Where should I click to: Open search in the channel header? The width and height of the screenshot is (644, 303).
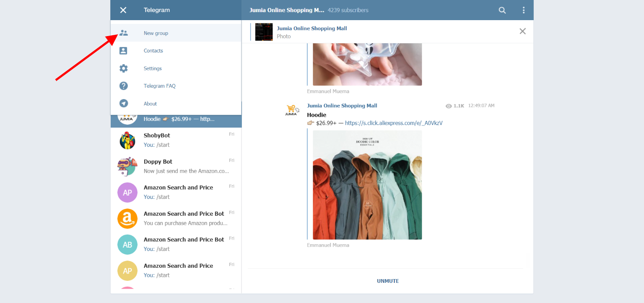[x=502, y=10]
